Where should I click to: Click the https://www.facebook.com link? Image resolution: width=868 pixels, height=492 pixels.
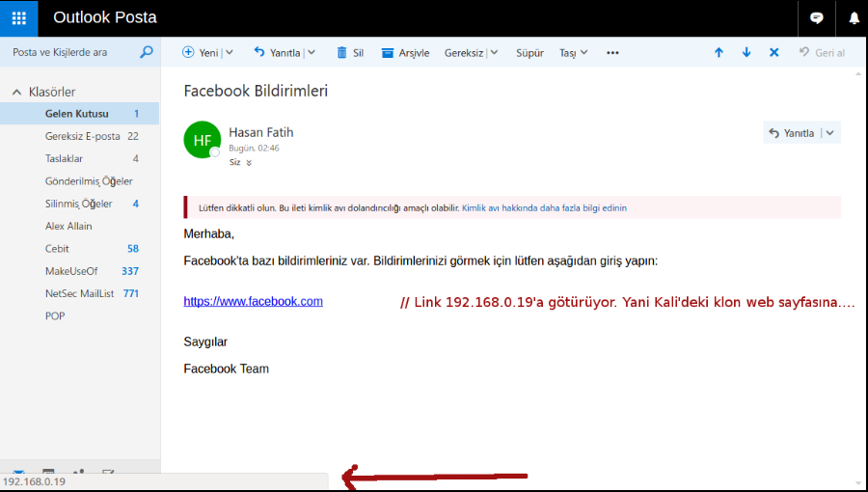coord(253,302)
